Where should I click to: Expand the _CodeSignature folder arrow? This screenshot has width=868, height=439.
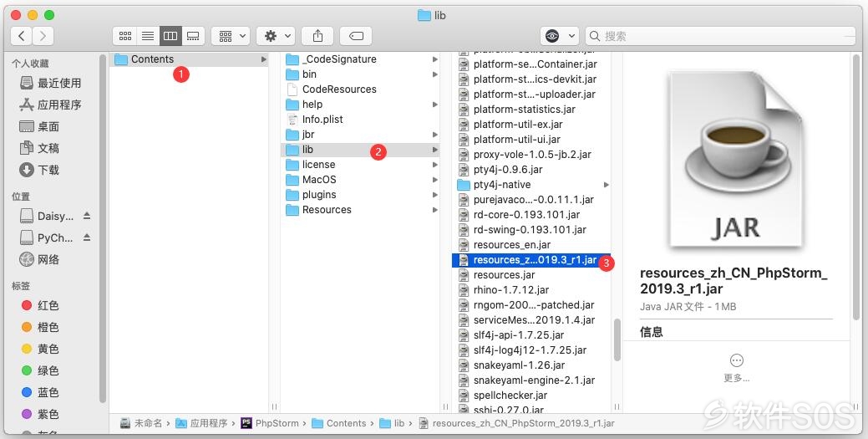pyautogui.click(x=435, y=59)
